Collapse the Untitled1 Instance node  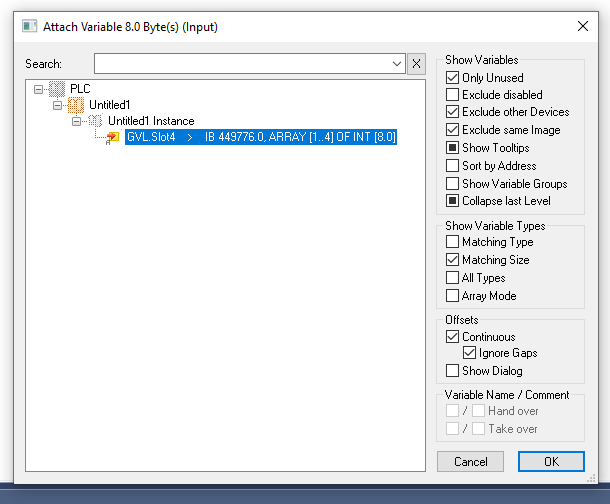point(76,121)
